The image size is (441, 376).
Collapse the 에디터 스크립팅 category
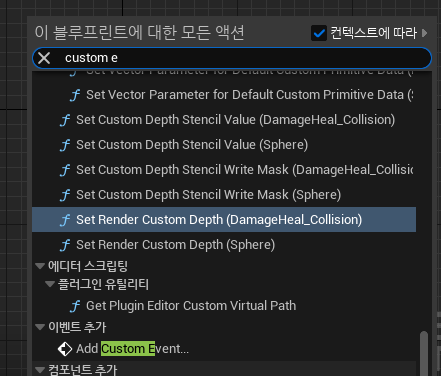[x=40, y=266]
